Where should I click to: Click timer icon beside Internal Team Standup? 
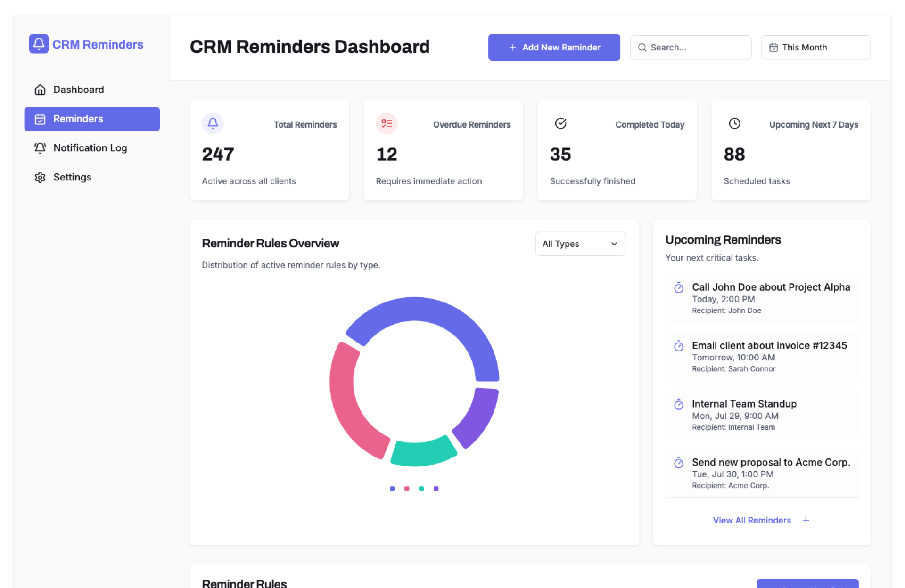678,405
